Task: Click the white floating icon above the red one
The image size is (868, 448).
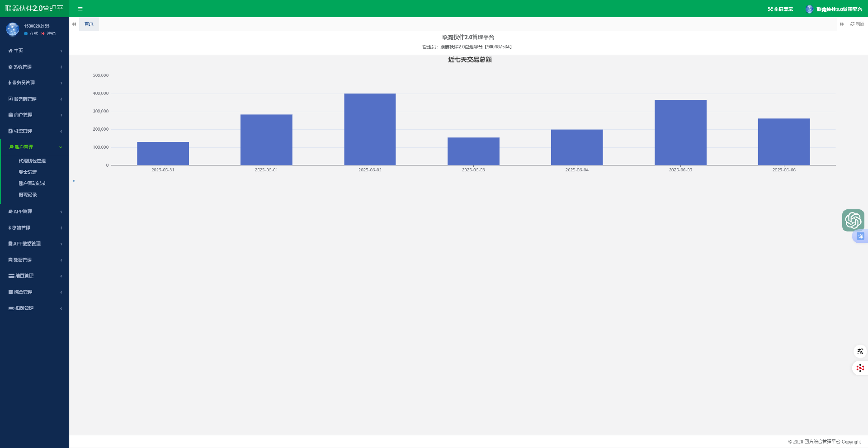Action: 859,351
